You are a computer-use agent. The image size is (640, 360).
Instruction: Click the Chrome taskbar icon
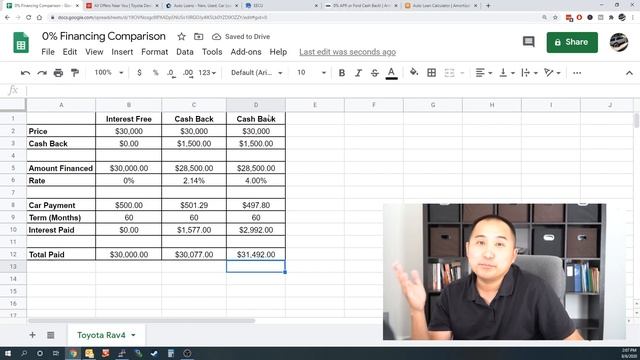point(73,353)
